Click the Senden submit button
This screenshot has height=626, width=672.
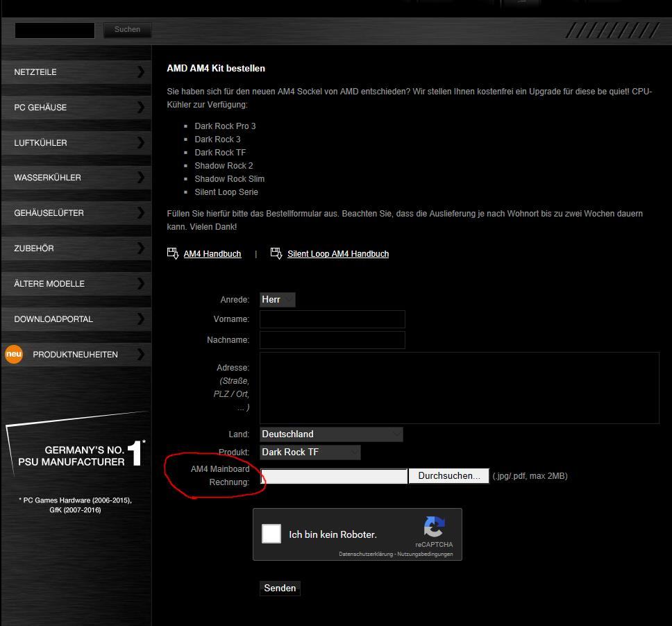coord(280,588)
